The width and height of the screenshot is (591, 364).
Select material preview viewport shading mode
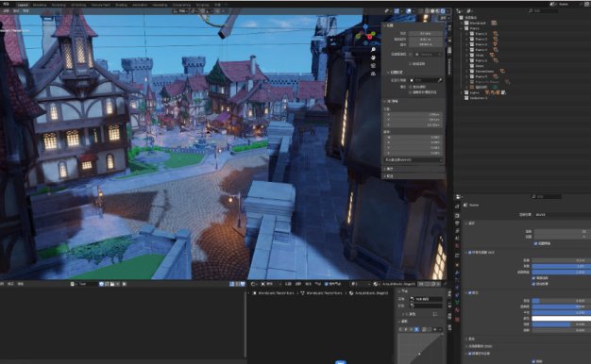point(438,11)
